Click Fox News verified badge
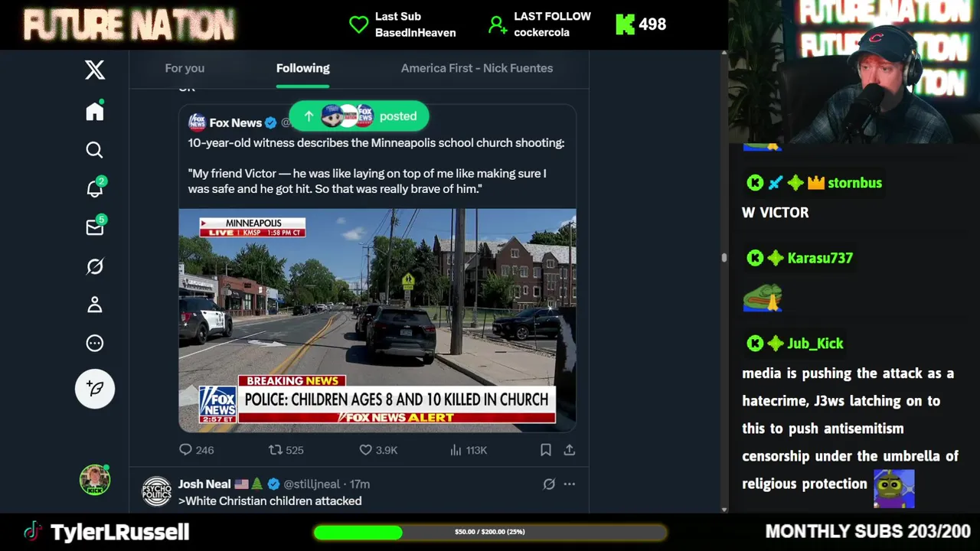Viewport: 980px width, 551px height. [270, 122]
